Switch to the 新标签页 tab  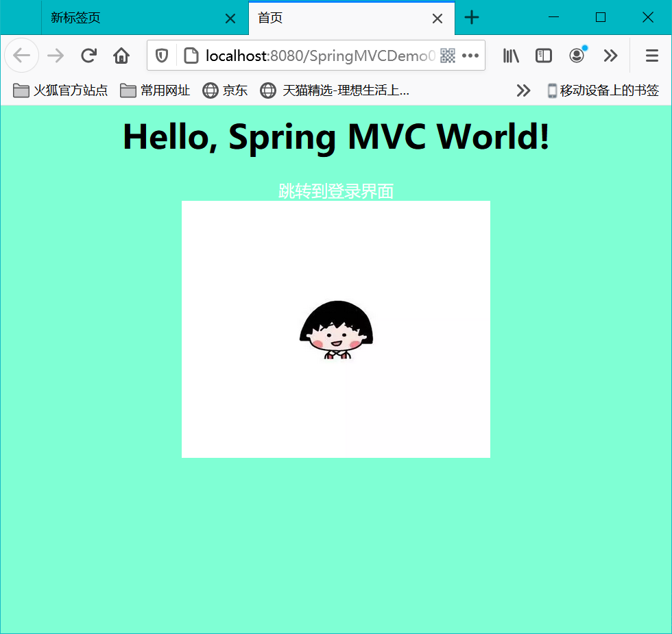coord(145,18)
